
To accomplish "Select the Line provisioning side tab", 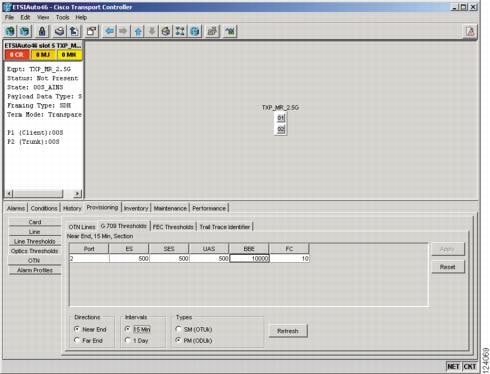I will point(35,232).
